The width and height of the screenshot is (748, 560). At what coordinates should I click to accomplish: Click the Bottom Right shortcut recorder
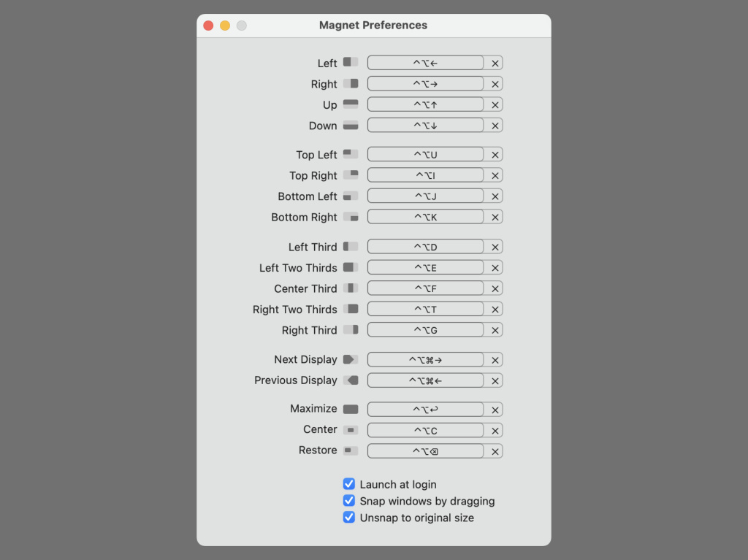click(425, 217)
